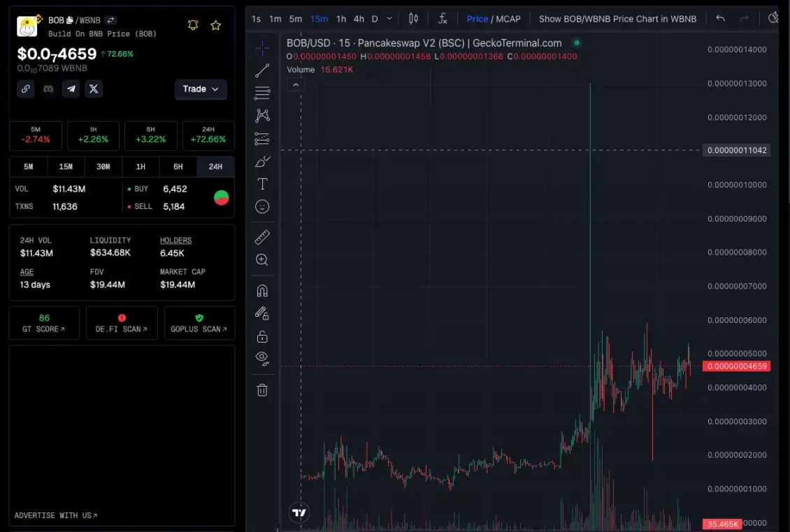Expand the volume pane with the arrow
This screenshot has width=790, height=532.
(x=296, y=84)
